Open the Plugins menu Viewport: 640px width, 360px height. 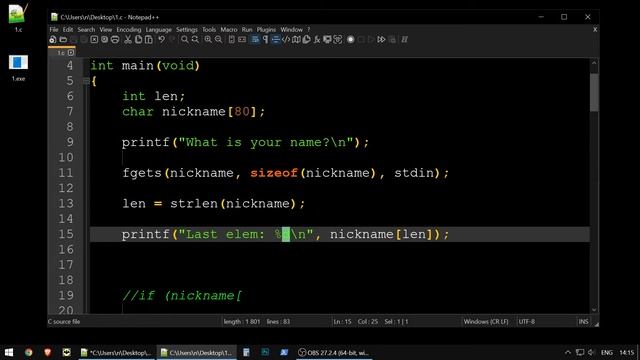(x=266, y=29)
